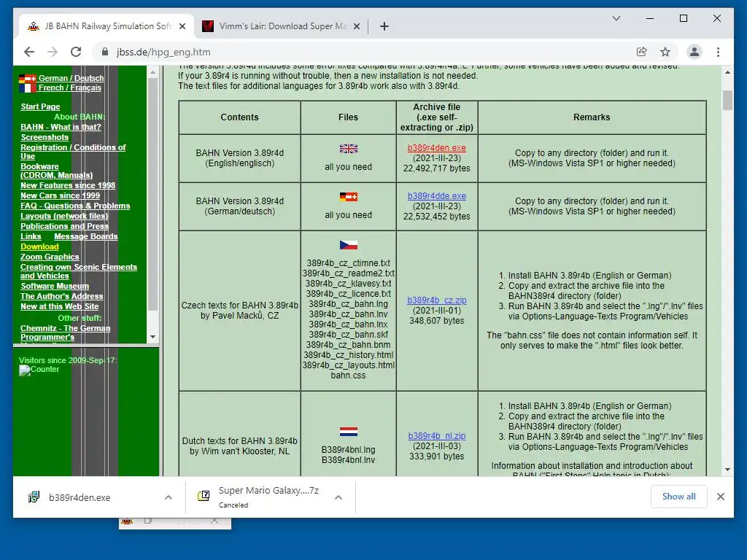Viewport: 747px width, 560px height.
Task: Click the German flag in the German row
Action: 348,197
